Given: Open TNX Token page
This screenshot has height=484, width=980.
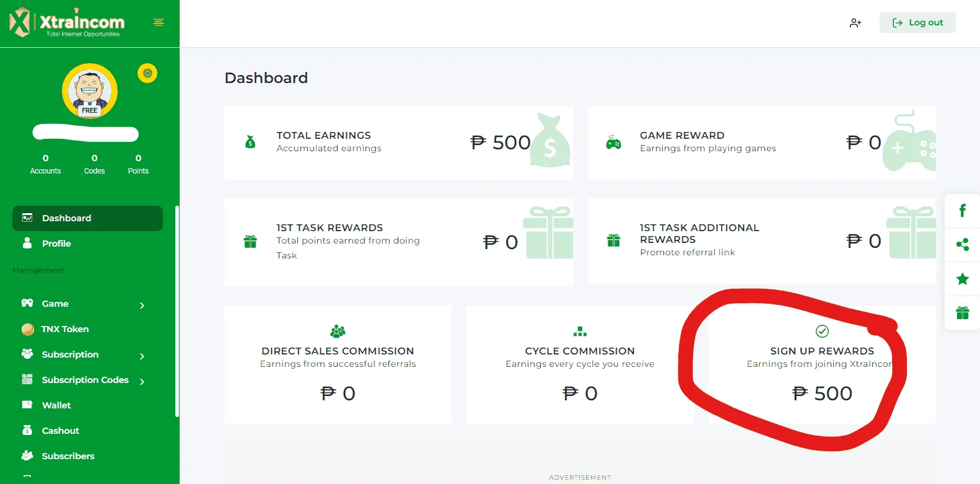Looking at the screenshot, I should 65,329.
